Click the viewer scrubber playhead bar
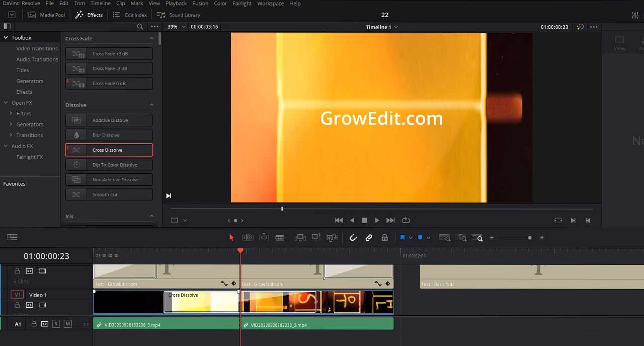644x346 pixels. pyautogui.click(x=282, y=209)
